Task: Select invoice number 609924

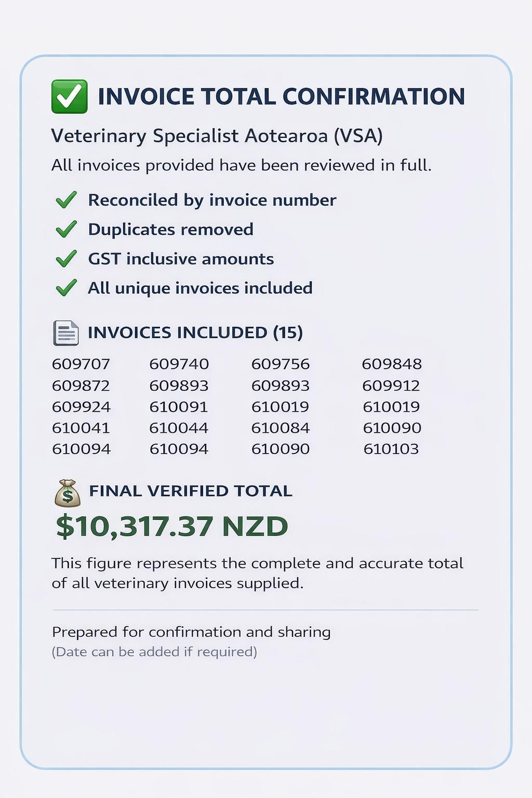Action: pyautogui.click(x=81, y=407)
